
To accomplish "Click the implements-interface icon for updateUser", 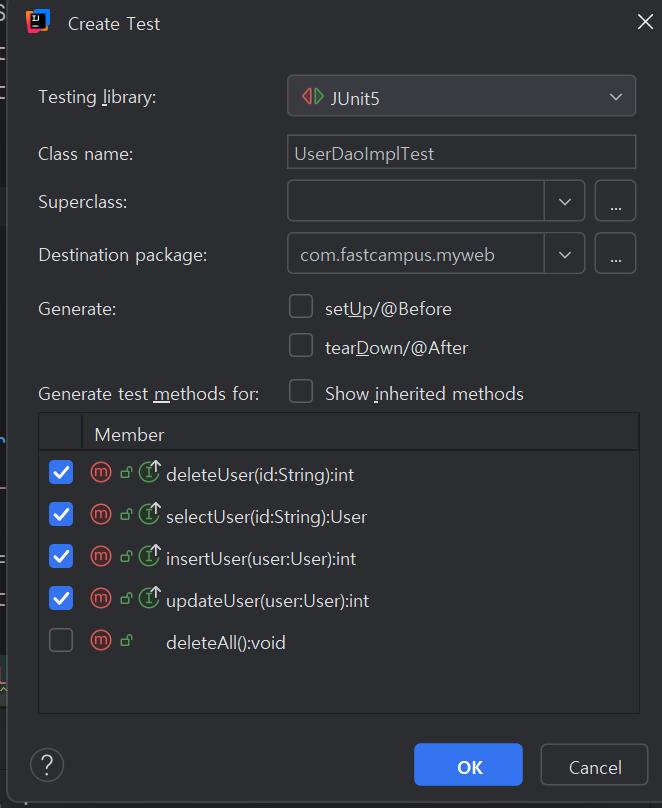I will coord(150,598).
